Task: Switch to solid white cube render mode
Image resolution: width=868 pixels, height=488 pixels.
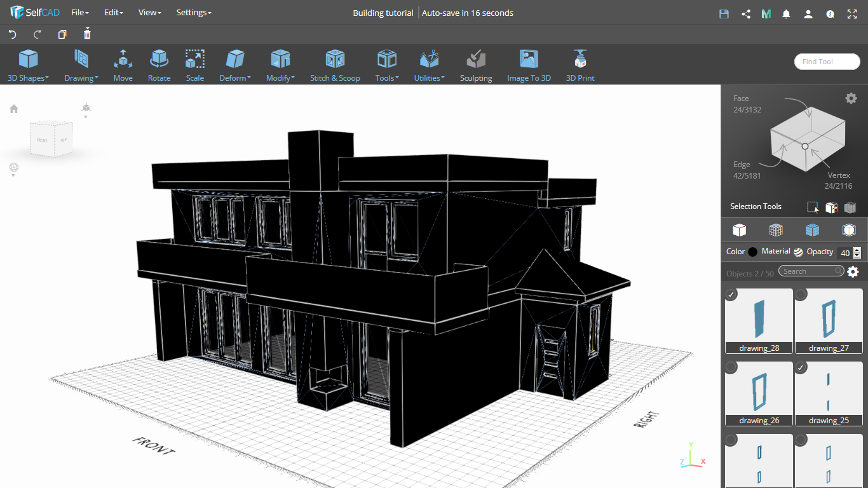Action: [739, 229]
